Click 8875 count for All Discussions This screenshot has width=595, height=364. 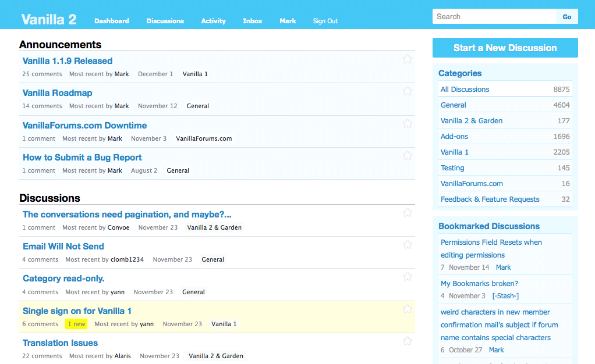pos(561,90)
